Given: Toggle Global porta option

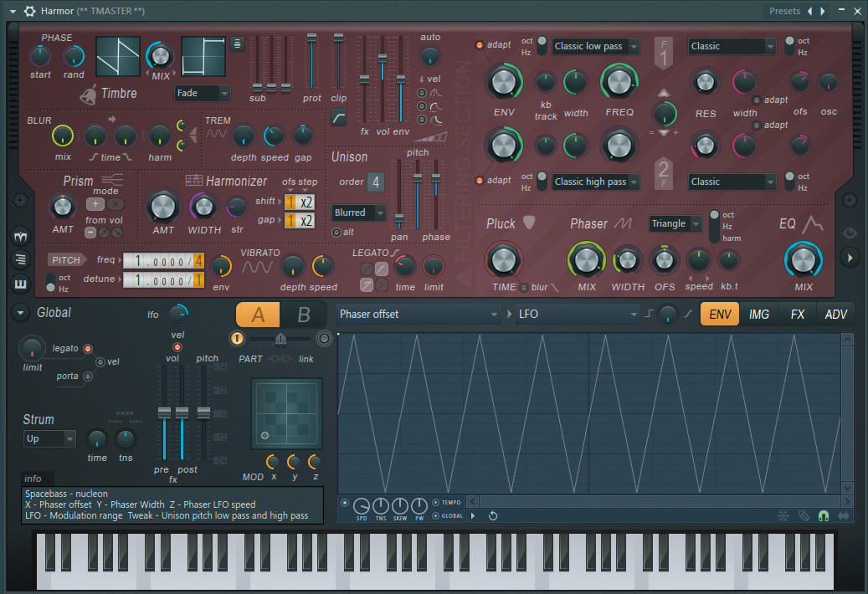Looking at the screenshot, I should [x=87, y=376].
